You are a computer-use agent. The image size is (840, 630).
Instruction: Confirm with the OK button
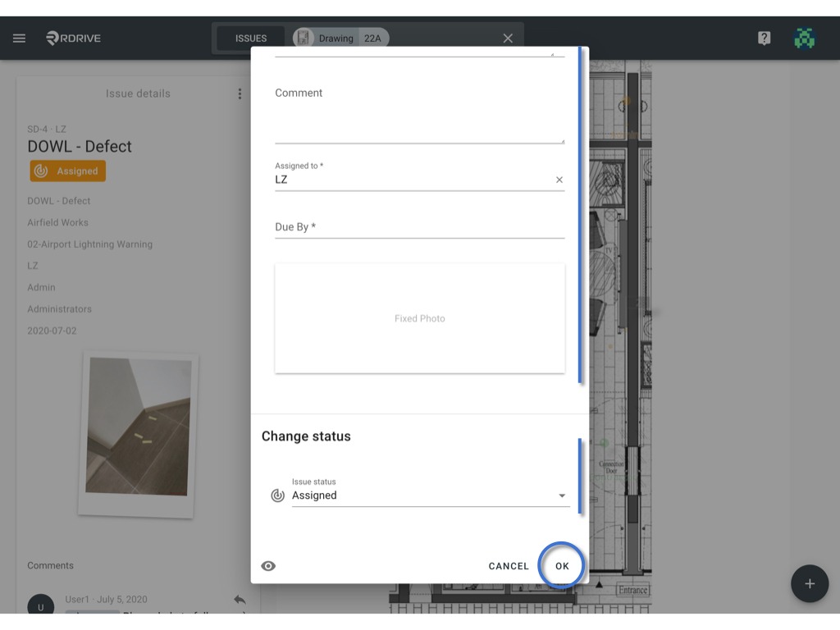562,566
